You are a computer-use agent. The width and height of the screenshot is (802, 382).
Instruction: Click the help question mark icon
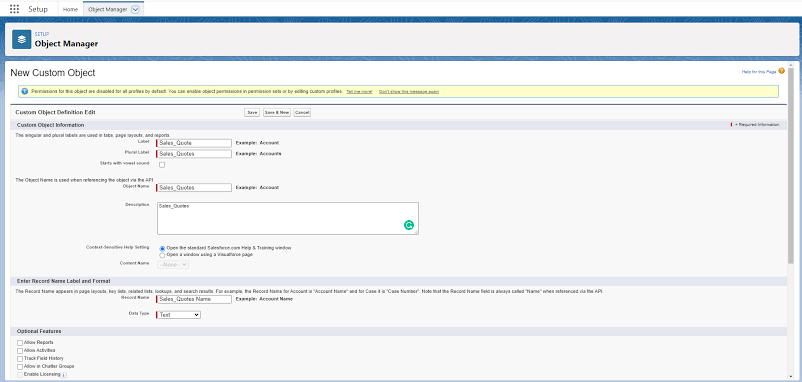[x=782, y=71]
